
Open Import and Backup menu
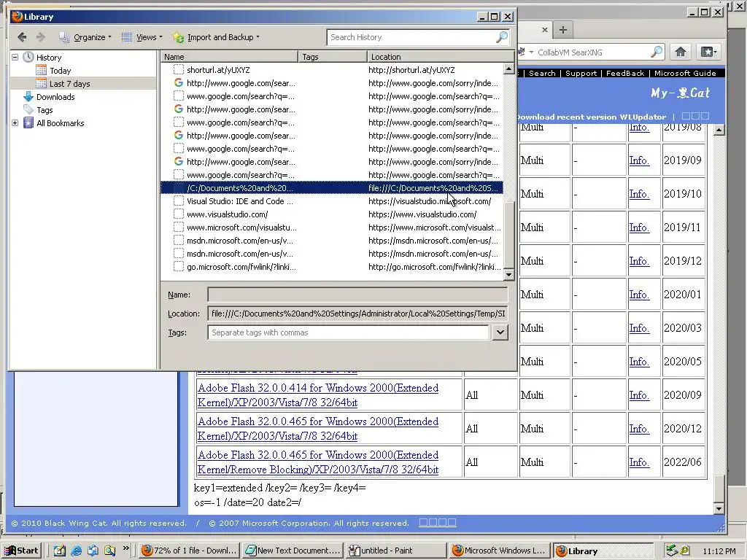coord(217,37)
